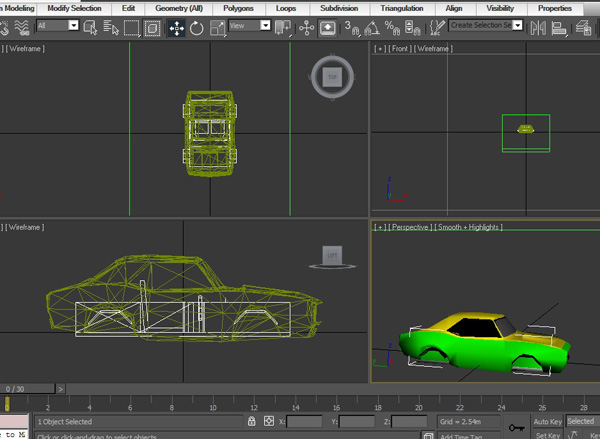Select the Move tool in the toolbar
The height and width of the screenshot is (439, 600).
(177, 28)
